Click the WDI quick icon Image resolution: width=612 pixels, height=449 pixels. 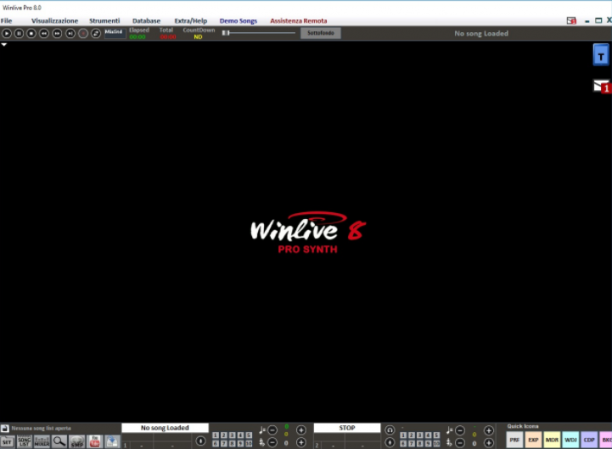pos(571,440)
